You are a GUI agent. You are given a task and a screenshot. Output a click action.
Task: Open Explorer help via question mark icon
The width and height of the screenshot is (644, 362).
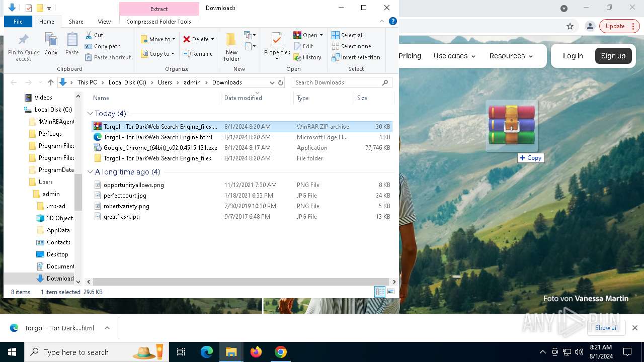pyautogui.click(x=393, y=21)
